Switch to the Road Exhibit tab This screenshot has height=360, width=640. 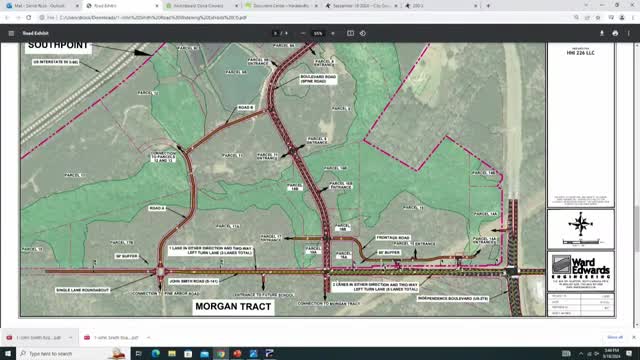tap(121, 6)
